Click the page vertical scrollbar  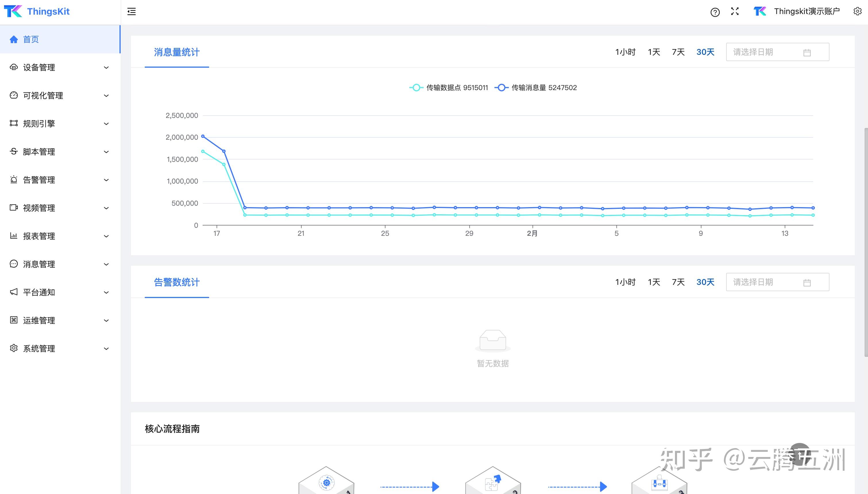point(866,242)
